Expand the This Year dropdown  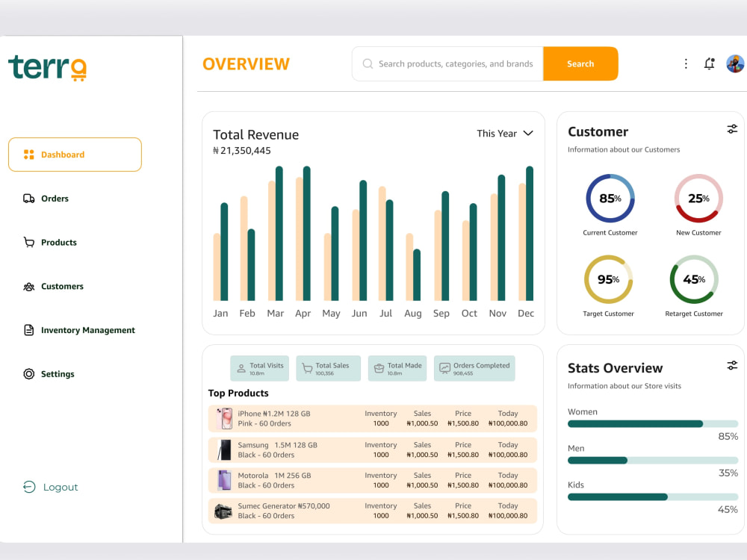pos(504,134)
